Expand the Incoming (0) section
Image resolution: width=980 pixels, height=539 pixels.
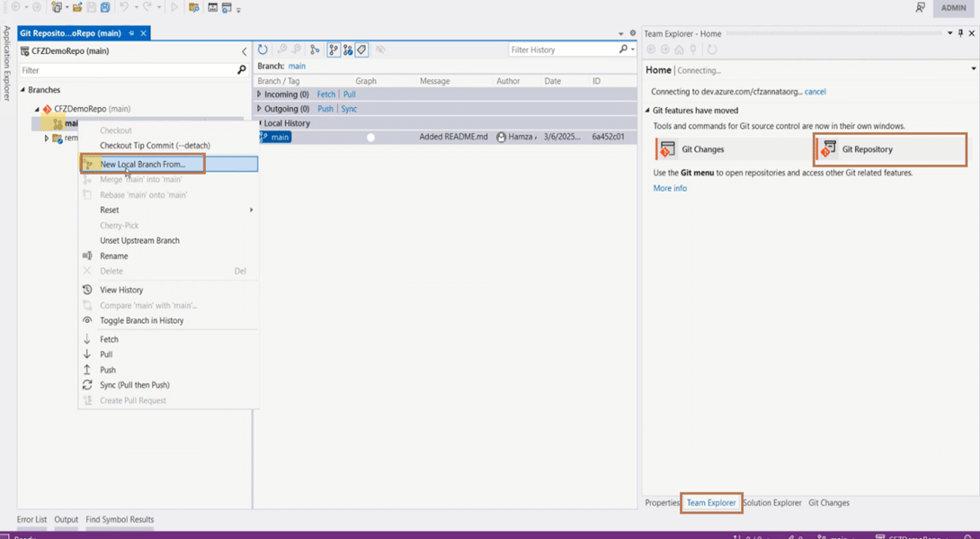(262, 94)
